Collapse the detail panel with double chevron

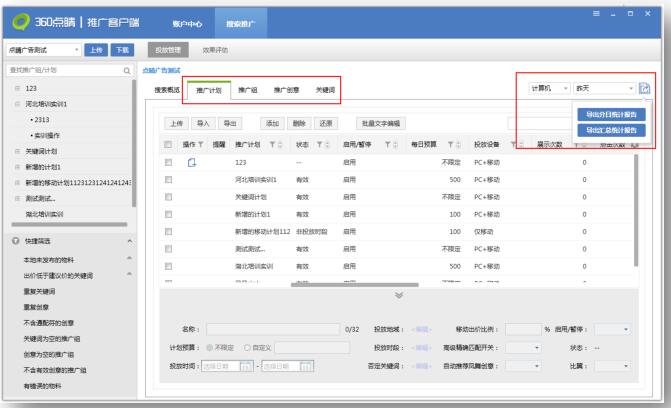(x=399, y=296)
